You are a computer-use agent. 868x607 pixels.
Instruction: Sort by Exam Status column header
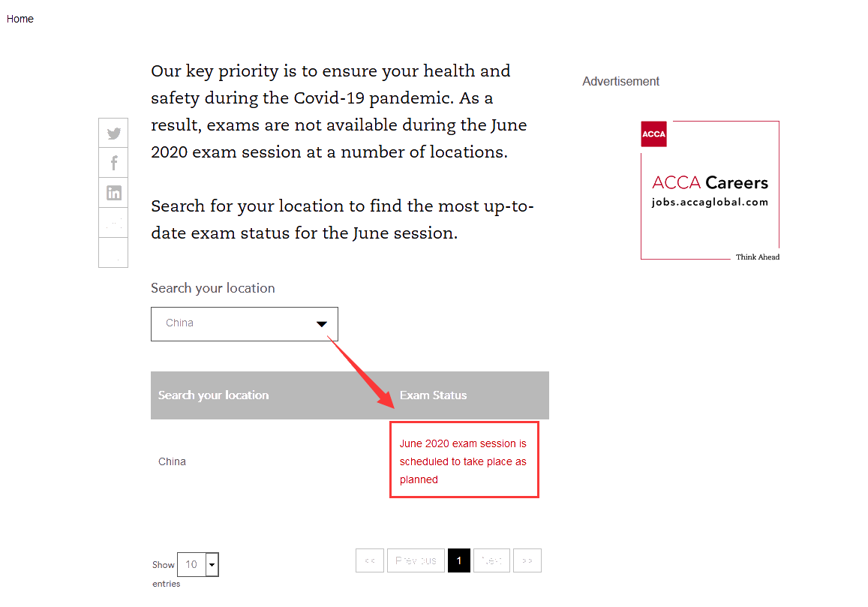(434, 395)
